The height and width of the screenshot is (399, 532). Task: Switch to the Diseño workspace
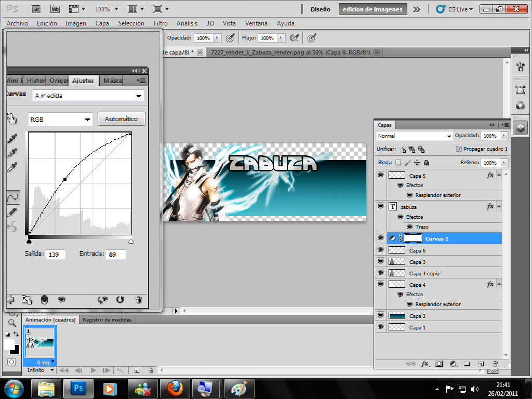coord(320,9)
